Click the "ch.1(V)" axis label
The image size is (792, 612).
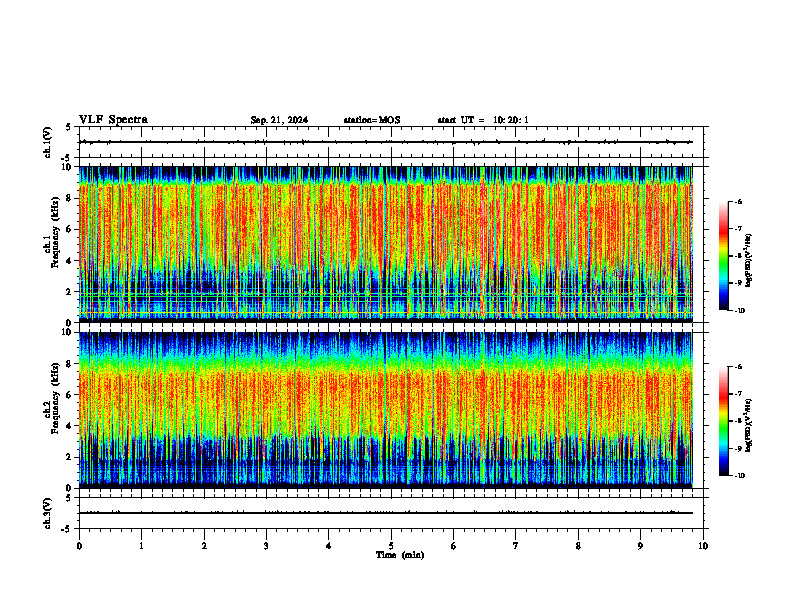pos(47,142)
